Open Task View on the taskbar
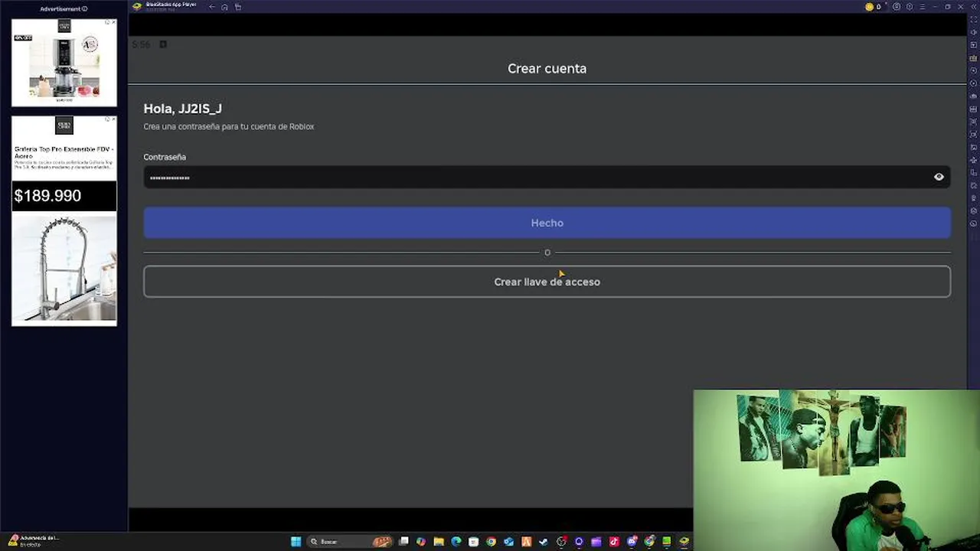The height and width of the screenshot is (551, 980). click(x=403, y=542)
